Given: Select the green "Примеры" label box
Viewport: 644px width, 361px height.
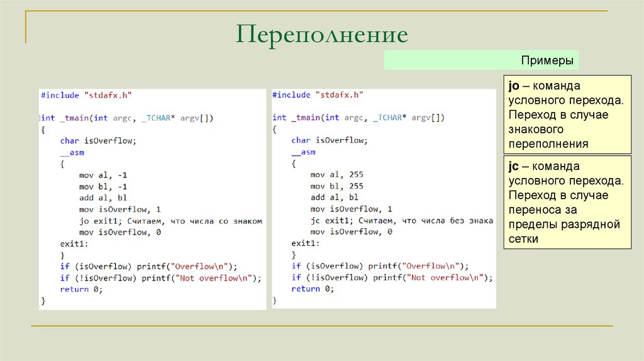Looking at the screenshot, I should (481, 61).
